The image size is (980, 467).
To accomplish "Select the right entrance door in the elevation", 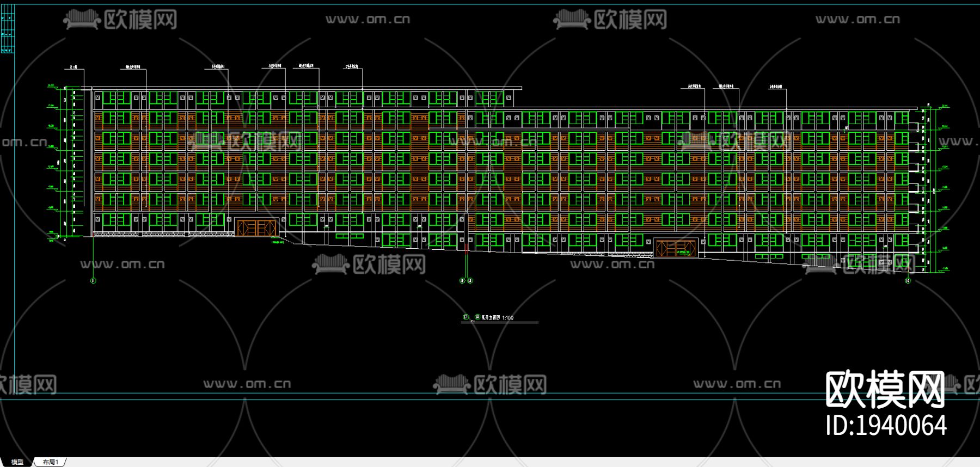I will 676,248.
